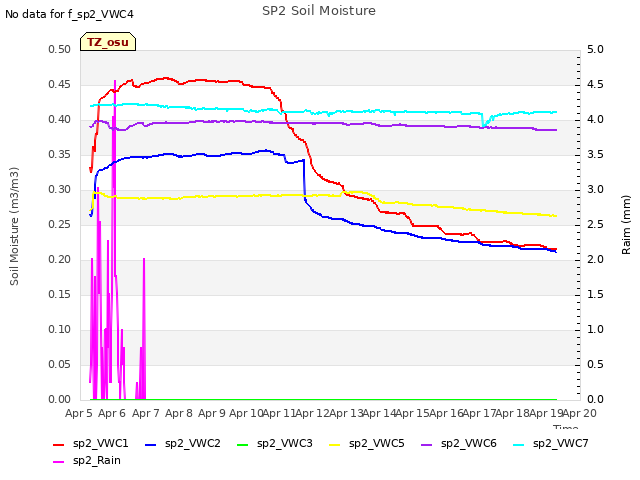Select the sp2_VWC2 legend entry

pos(182,443)
